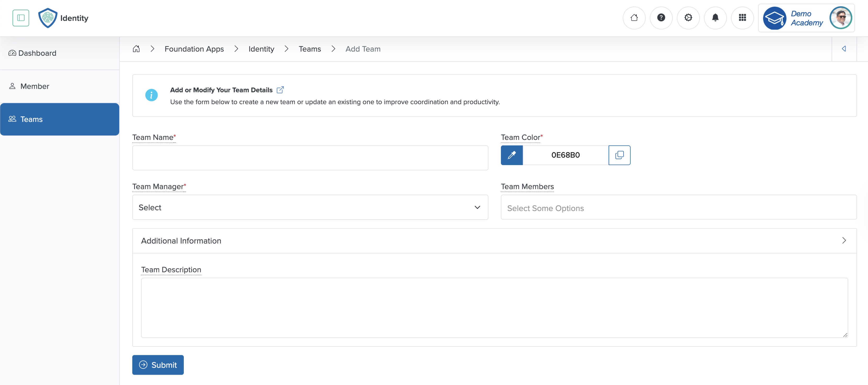868x385 pixels.
Task: Expand the Additional Information section
Action: click(844, 240)
